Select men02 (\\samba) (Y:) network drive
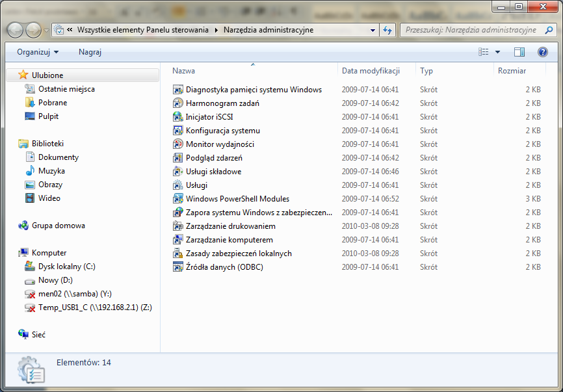The image size is (563, 392). click(x=75, y=294)
